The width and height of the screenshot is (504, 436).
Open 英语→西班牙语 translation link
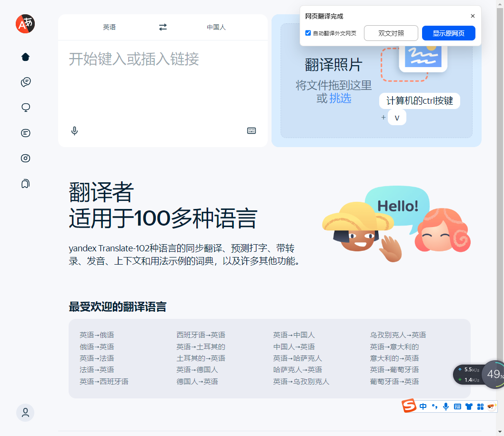(x=104, y=381)
